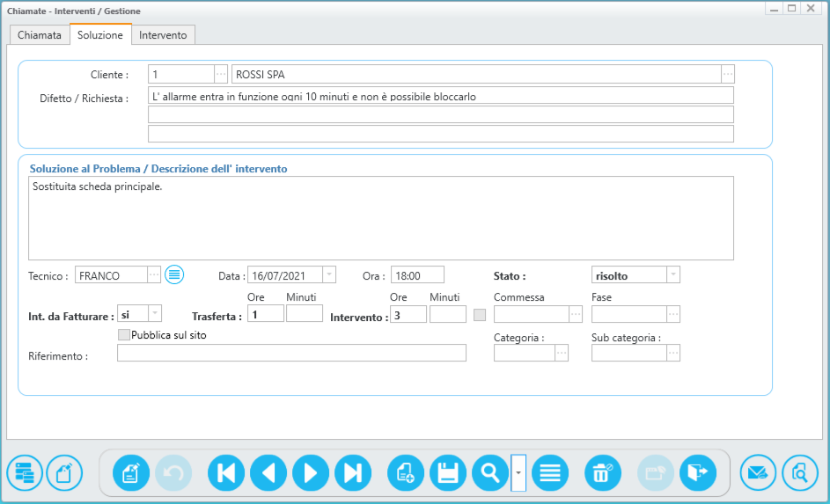Click the Tecnico field showing FRANCO
Image resolution: width=830 pixels, height=504 pixels.
111,274
